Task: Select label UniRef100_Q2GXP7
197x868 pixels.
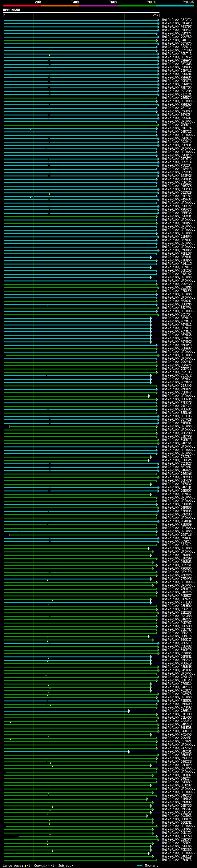Action: [x=177, y=840]
